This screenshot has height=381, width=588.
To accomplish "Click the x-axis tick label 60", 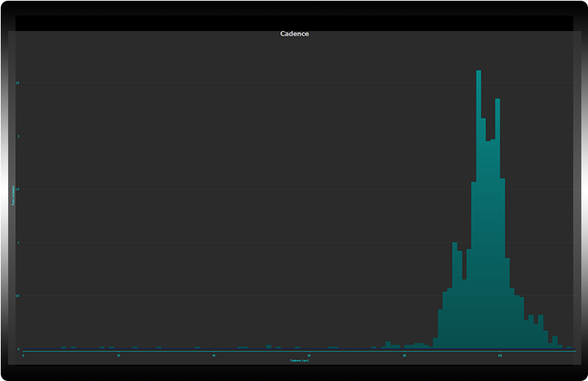I will (x=309, y=355).
